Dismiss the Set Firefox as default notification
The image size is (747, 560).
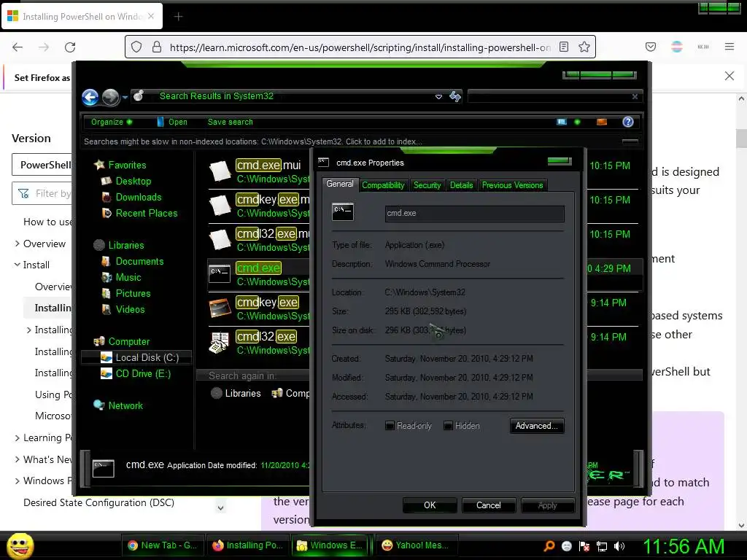pos(729,76)
